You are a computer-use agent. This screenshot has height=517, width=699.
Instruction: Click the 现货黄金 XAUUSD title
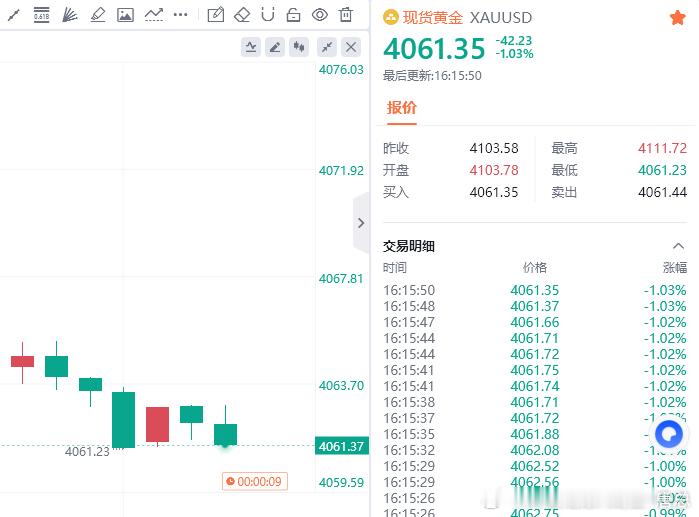(467, 18)
